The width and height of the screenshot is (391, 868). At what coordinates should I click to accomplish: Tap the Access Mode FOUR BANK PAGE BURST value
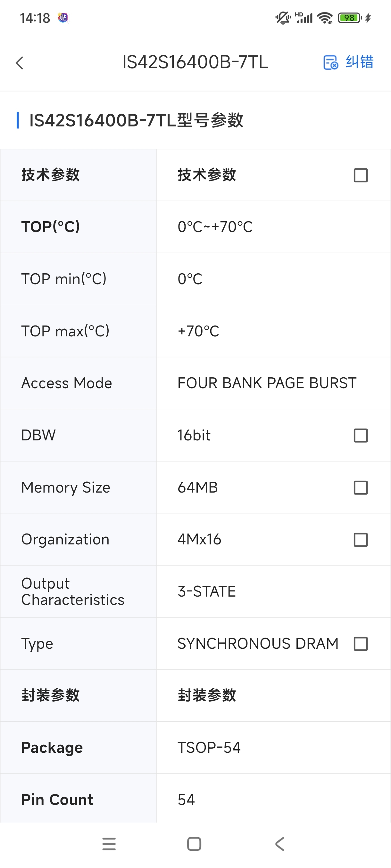point(267,383)
